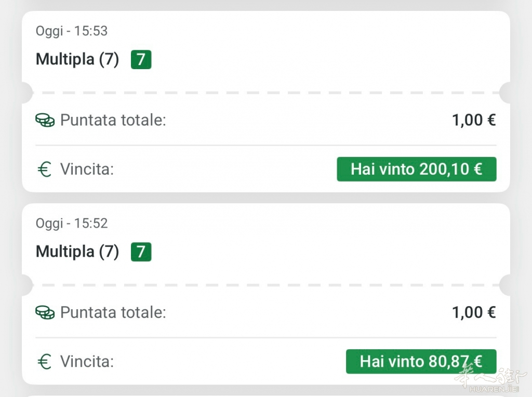Tap the green 7 badge in the 15:52 bet
Screen dimensions: 532x397
click(x=141, y=252)
